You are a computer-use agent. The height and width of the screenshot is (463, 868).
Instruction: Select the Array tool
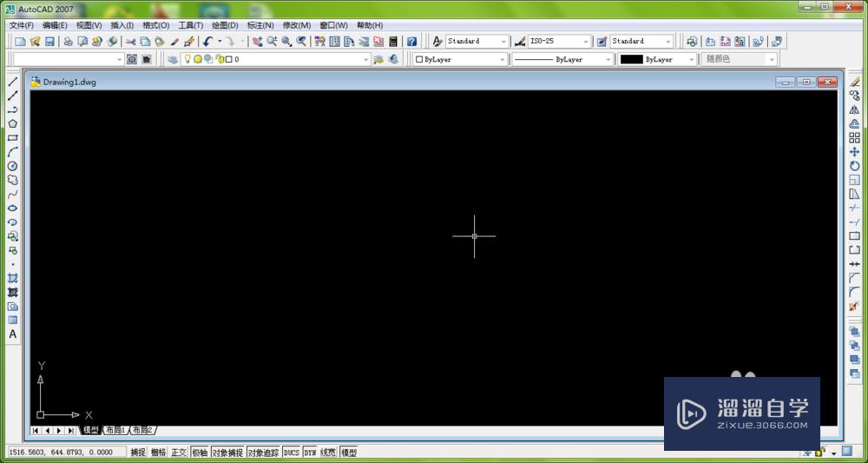(x=855, y=138)
